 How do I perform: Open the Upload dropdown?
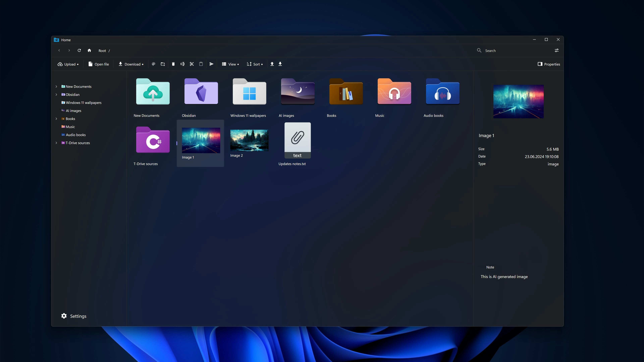tap(68, 64)
